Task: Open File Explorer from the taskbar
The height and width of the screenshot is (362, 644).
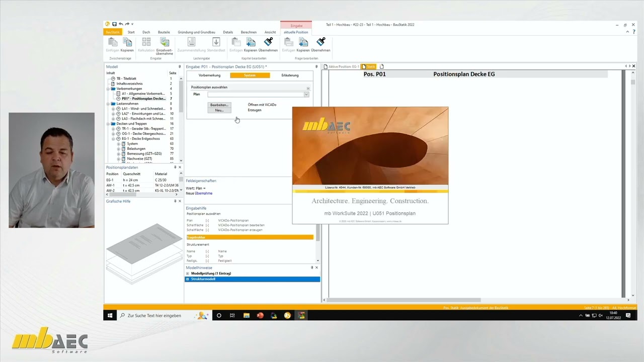Action: (x=246, y=315)
